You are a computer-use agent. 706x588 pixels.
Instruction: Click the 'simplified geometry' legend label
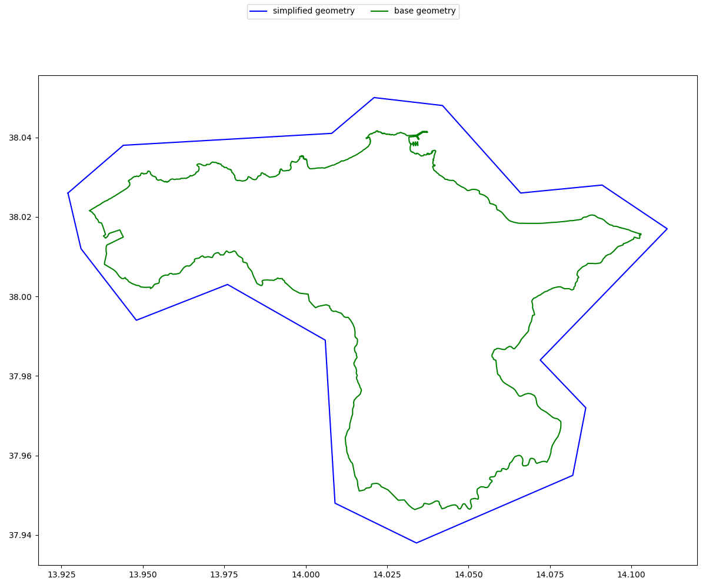(x=314, y=11)
